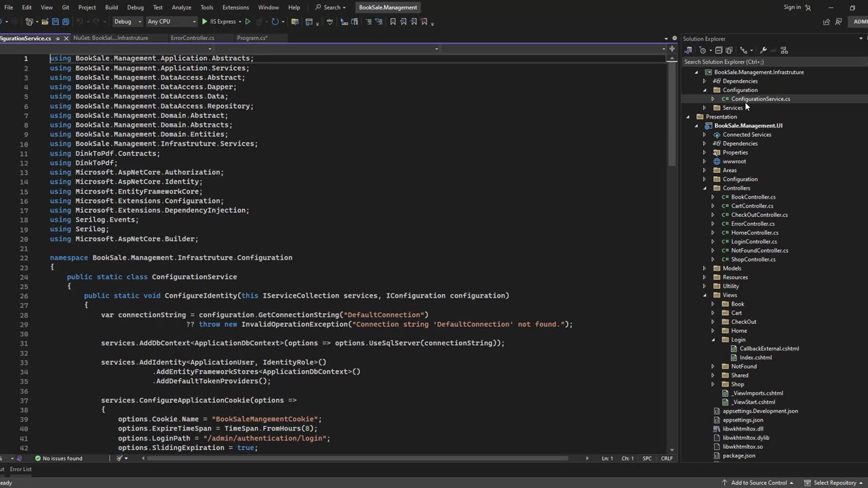This screenshot has width=868, height=488.
Task: Click the Save icon in the toolbar
Action: point(56,22)
